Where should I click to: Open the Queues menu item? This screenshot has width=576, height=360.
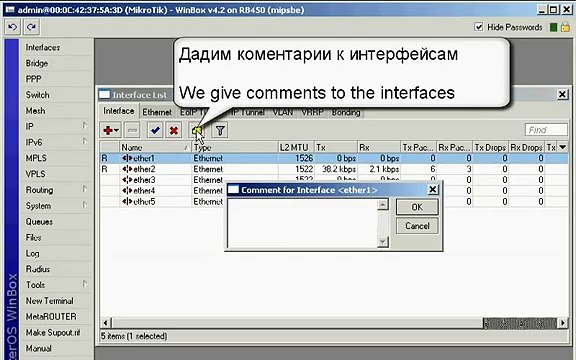[x=39, y=222]
